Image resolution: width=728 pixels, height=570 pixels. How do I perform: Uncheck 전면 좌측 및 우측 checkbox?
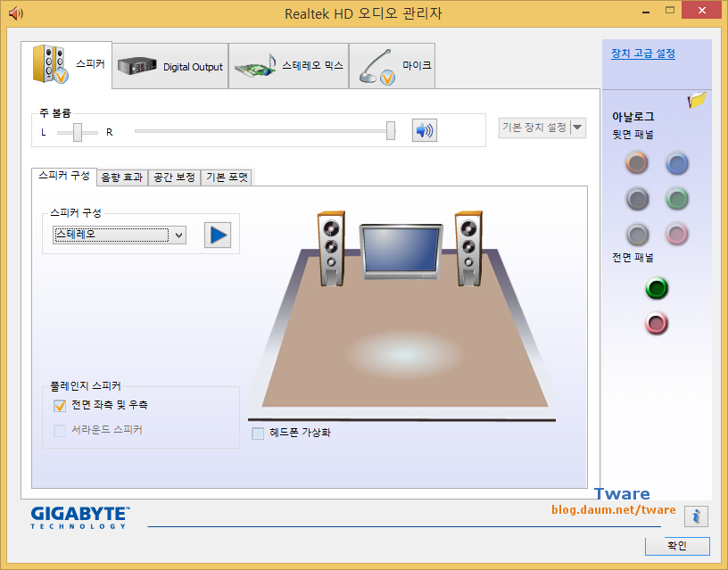(60, 406)
